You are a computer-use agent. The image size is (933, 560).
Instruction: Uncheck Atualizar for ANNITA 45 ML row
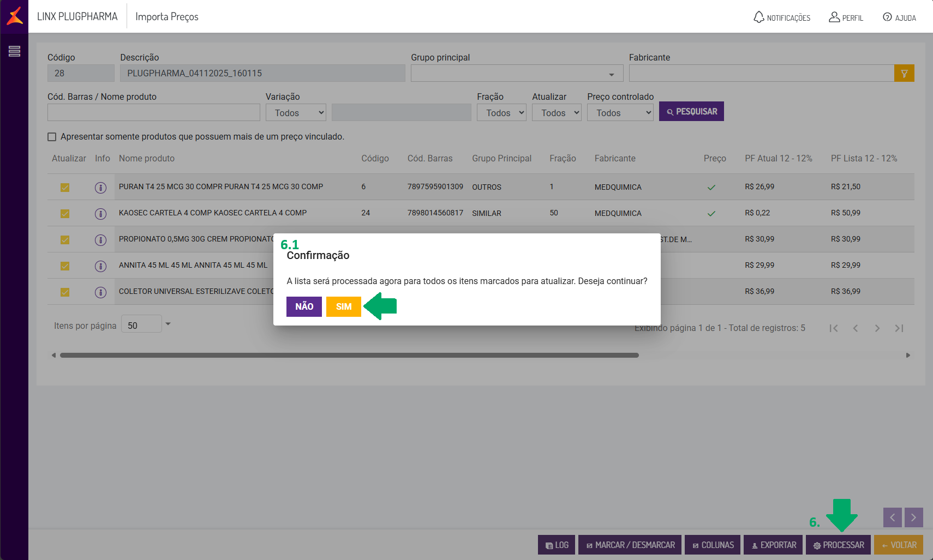65,266
